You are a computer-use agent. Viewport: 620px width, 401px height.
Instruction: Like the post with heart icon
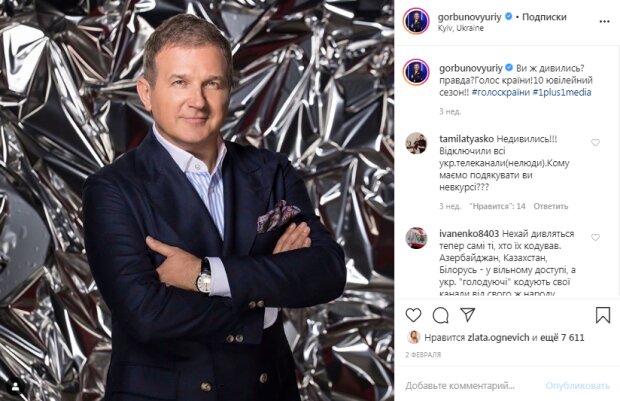(x=413, y=315)
